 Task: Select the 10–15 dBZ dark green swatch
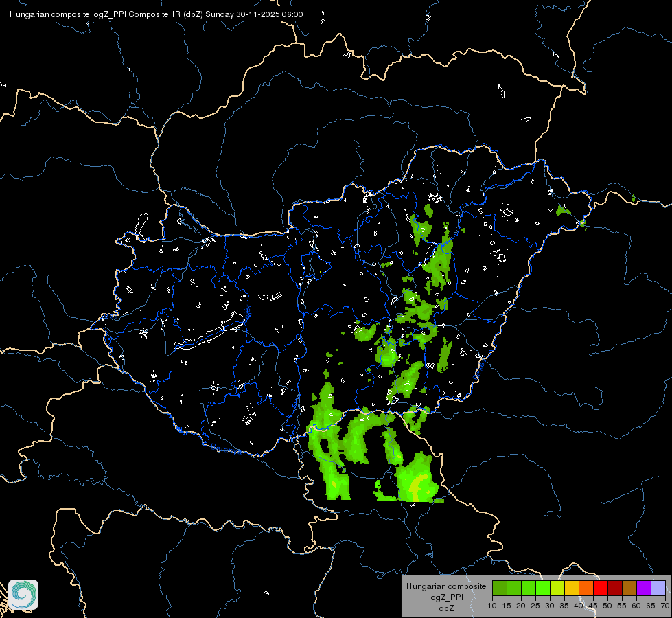pyautogui.click(x=500, y=588)
